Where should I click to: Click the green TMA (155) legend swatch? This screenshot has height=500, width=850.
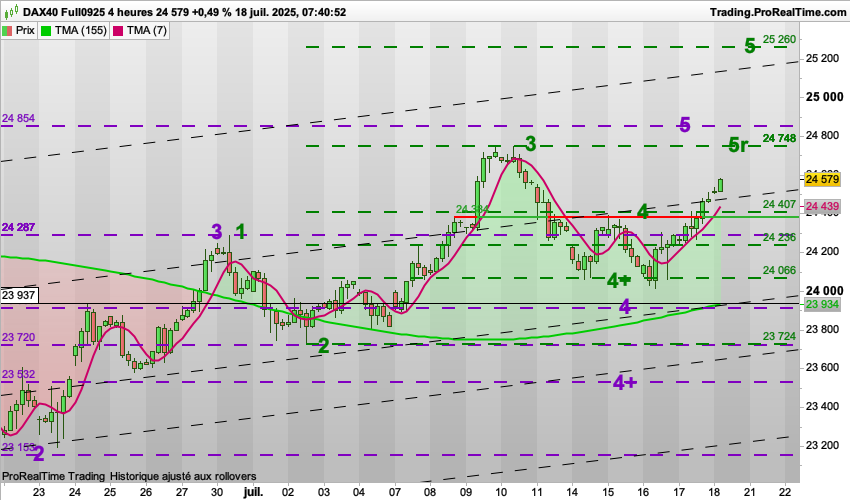pos(46,31)
